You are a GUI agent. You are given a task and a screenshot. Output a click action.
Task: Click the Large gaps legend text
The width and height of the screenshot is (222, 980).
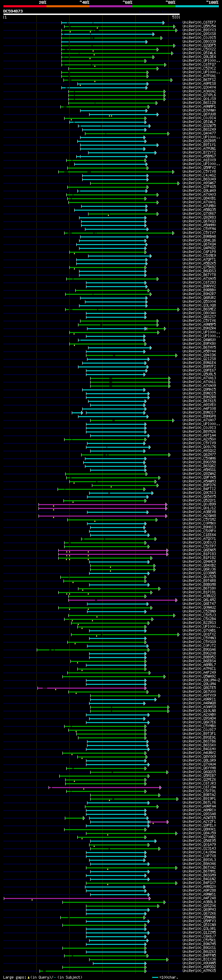(43, 977)
